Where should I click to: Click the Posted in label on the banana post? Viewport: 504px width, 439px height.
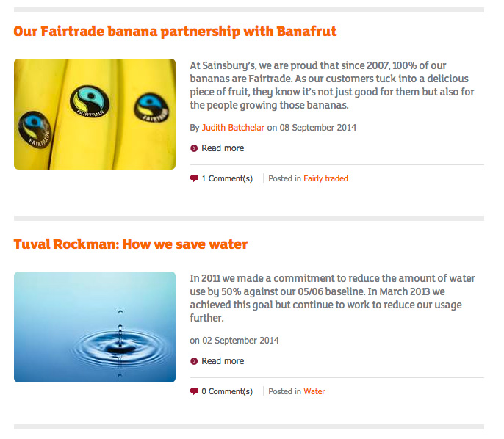point(284,178)
